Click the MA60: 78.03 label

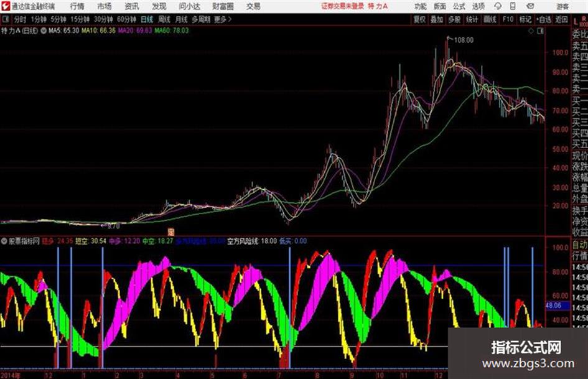tap(172, 30)
